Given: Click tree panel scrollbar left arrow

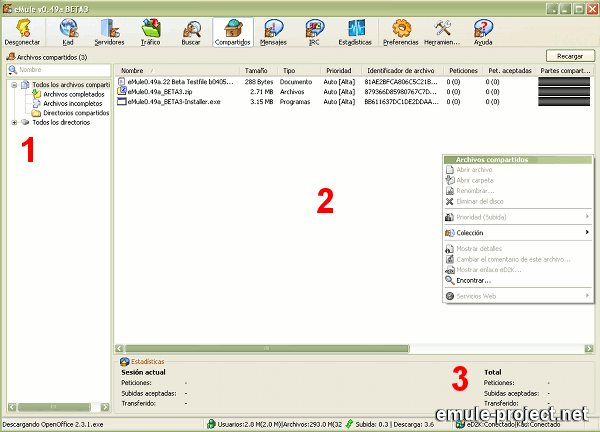Looking at the screenshot, I should (12, 407).
